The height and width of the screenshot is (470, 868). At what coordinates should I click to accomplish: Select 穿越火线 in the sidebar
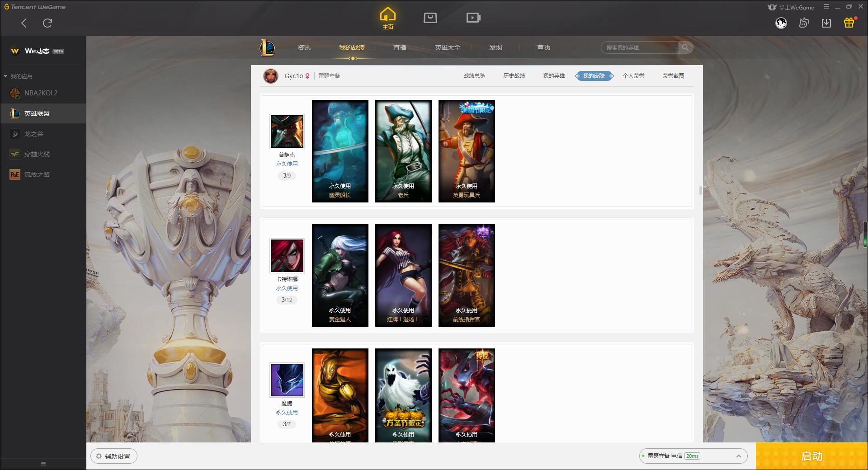pos(43,154)
